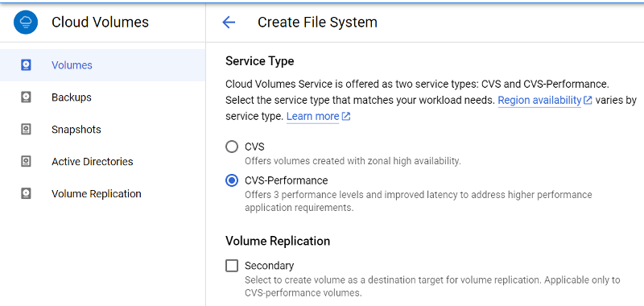Click the Volume Replication sidebar icon
This screenshot has height=306, width=644.
tap(26, 193)
